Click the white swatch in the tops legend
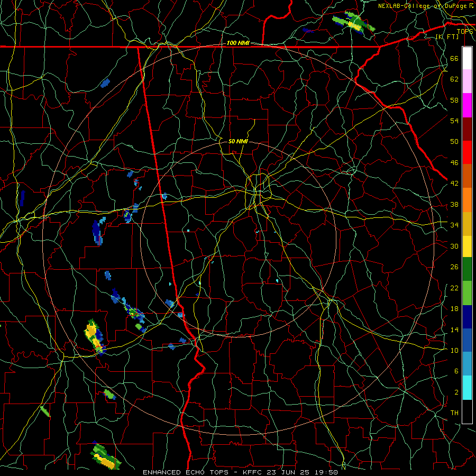 [x=467, y=58]
